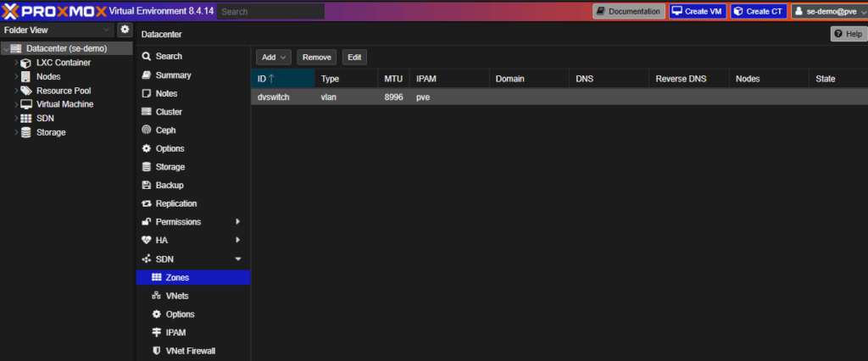Click the VNets network icon
The width and height of the screenshot is (868, 361).
(x=156, y=297)
